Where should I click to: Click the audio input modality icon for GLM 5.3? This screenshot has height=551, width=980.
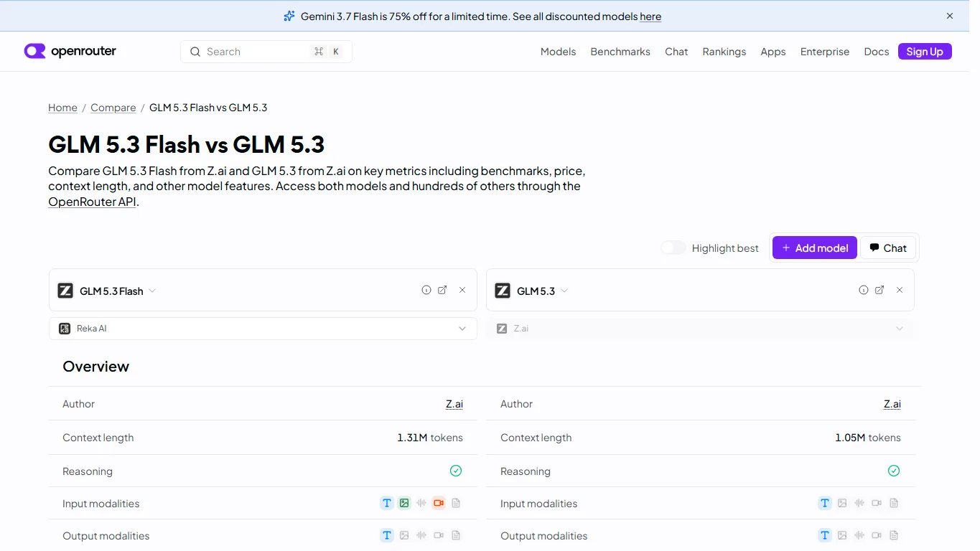coord(859,503)
